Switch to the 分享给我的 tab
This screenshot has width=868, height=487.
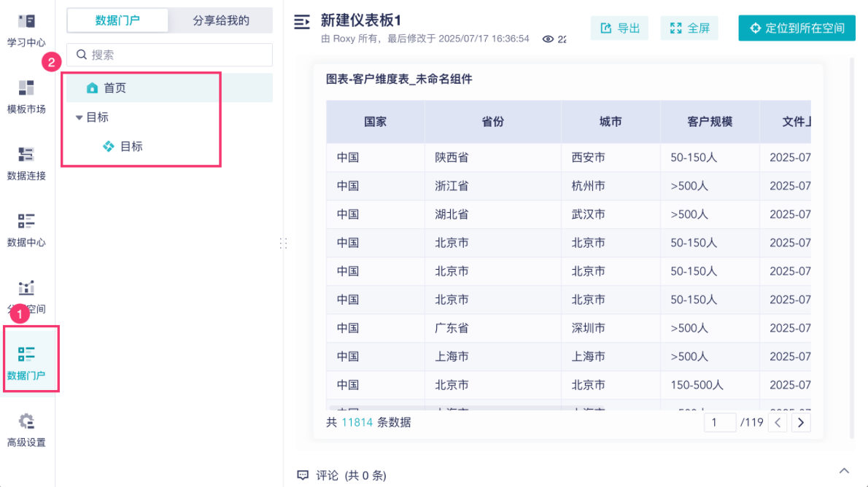click(220, 20)
